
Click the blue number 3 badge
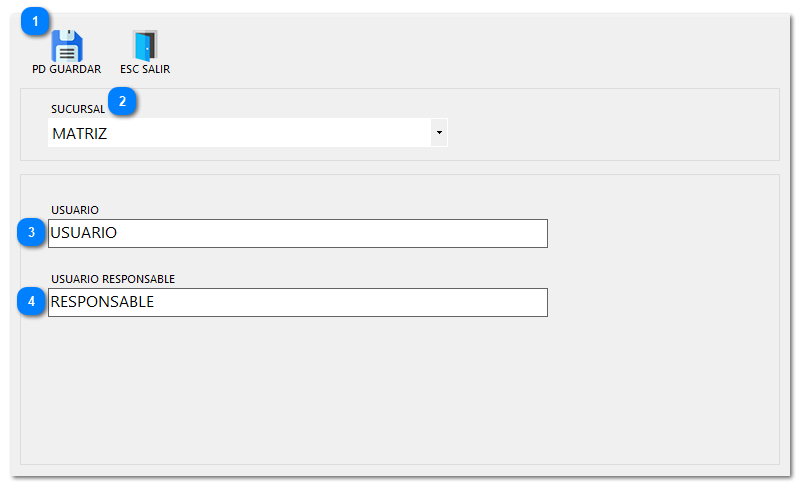32,233
